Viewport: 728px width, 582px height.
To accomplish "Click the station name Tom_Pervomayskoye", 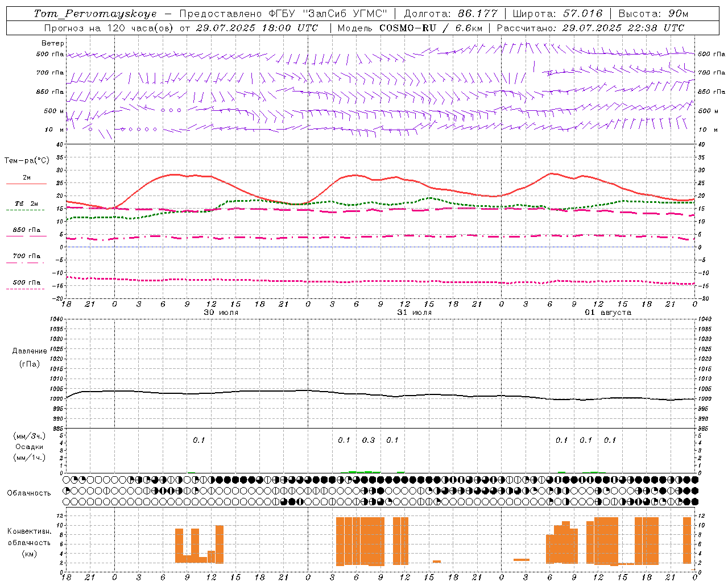I will (x=95, y=14).
